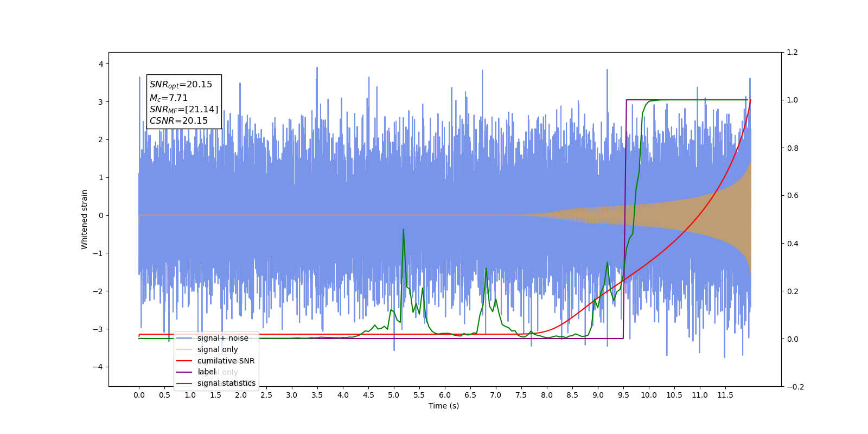
Task: Click the left y-axis tick labeled 0
Action: tap(101, 215)
